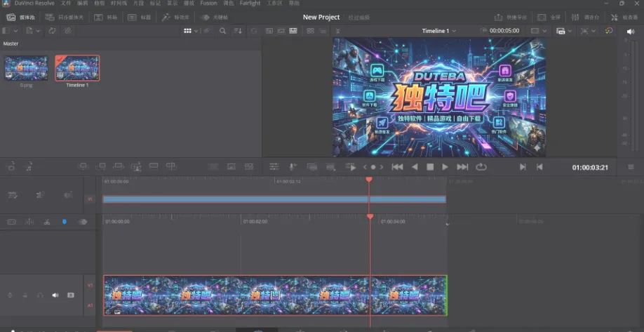Mute the timeline track audio speaker
The height and width of the screenshot is (332, 644).
pos(55,296)
